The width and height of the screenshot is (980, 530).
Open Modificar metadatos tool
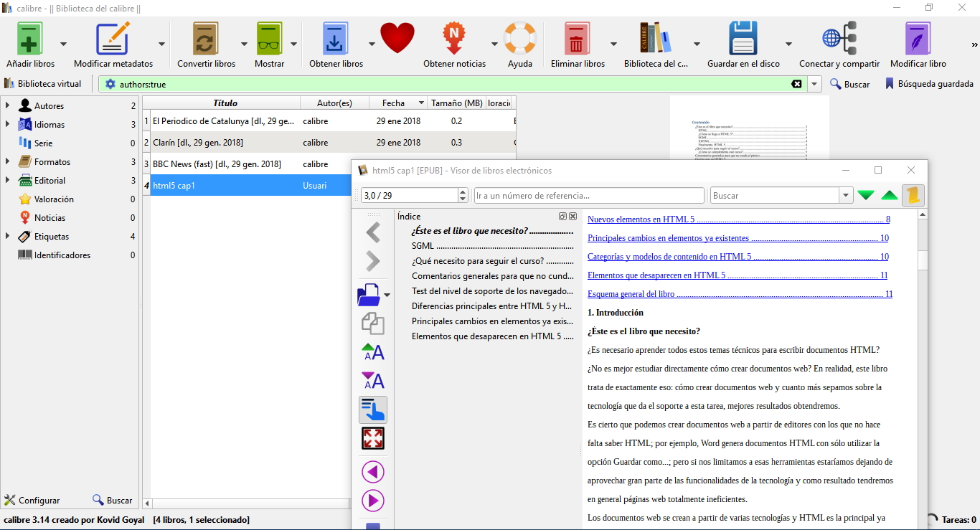113,38
